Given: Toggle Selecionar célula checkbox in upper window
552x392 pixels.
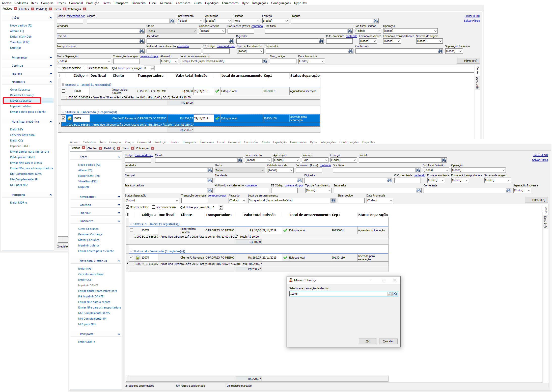Looking at the screenshot, I should click(x=85, y=68).
